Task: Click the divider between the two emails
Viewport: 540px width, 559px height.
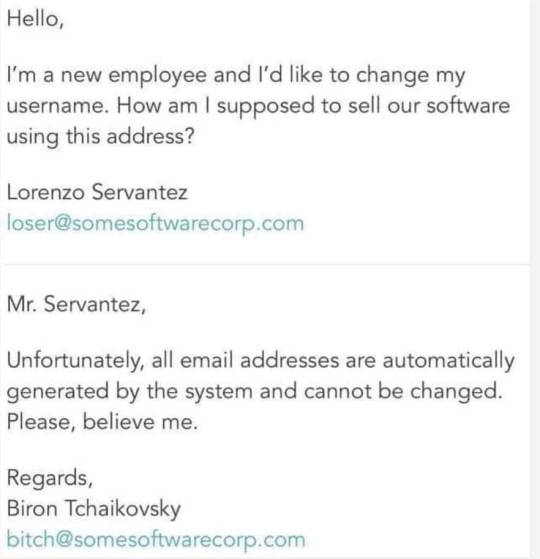Action: (267, 265)
